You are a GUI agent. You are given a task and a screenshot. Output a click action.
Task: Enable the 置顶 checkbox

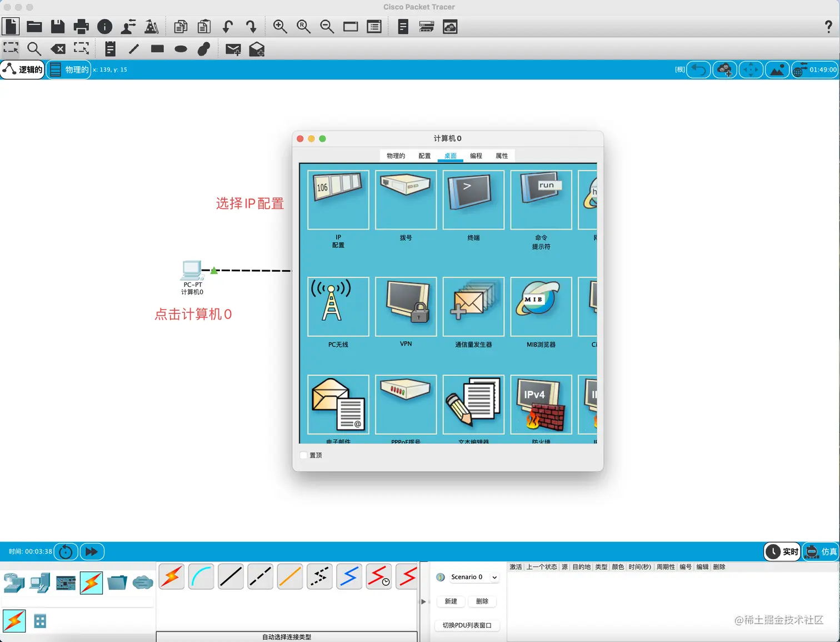[304, 455]
